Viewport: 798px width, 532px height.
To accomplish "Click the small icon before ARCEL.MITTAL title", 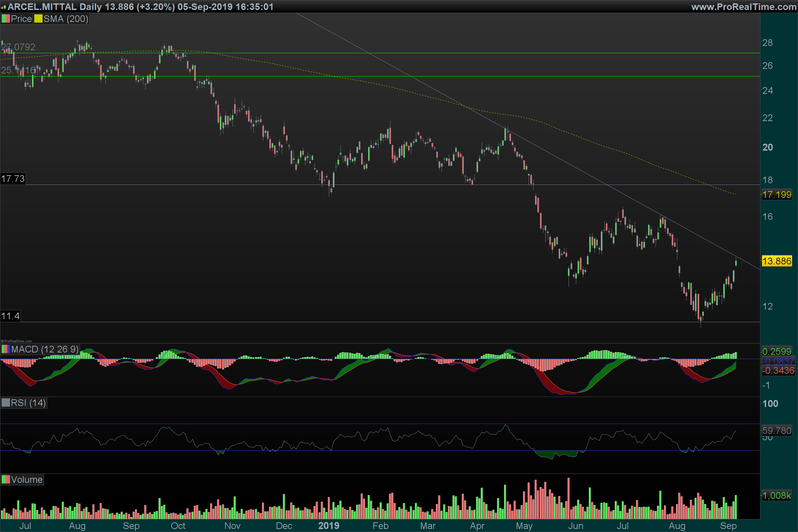I will pos(3,7).
